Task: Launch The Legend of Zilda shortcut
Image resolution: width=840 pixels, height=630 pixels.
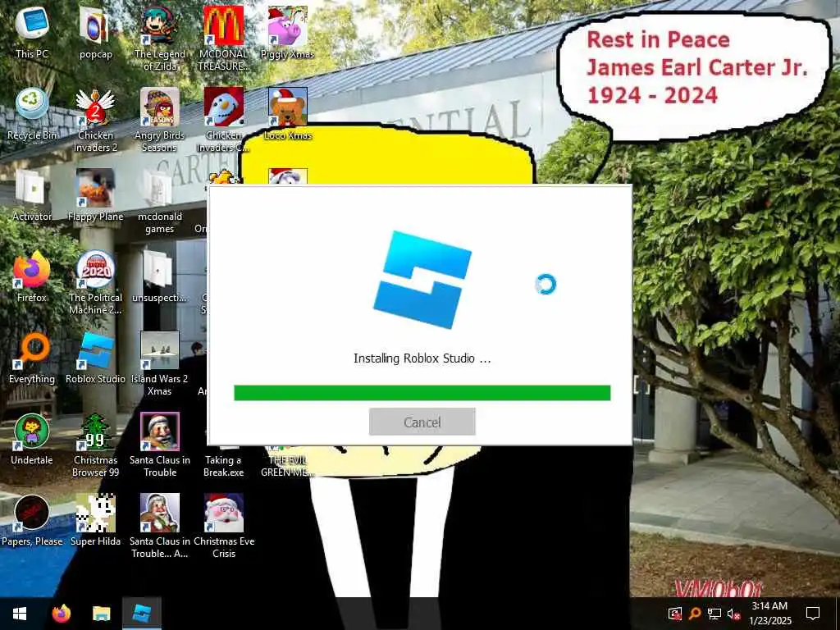Action: (x=160, y=39)
